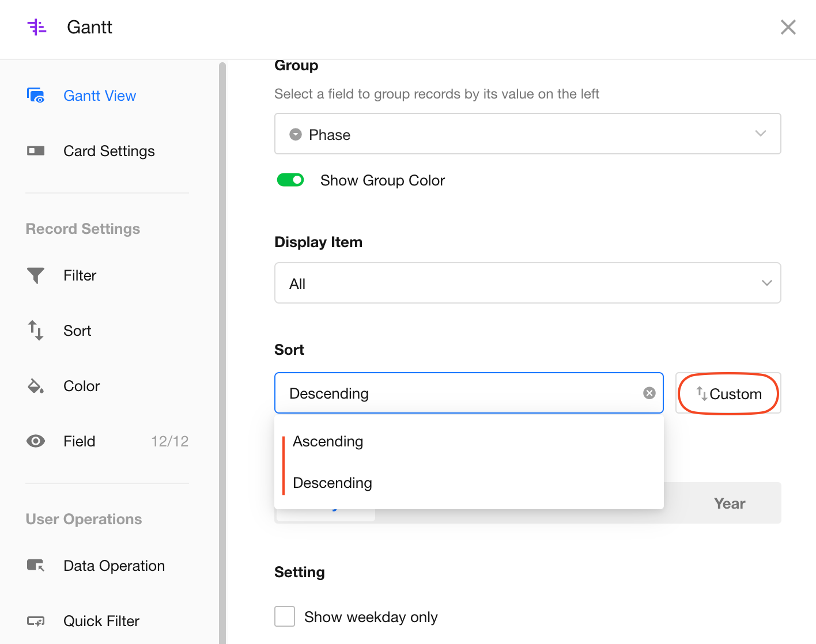Click the Color paint bucket icon
The height and width of the screenshot is (644, 816).
pos(36,386)
